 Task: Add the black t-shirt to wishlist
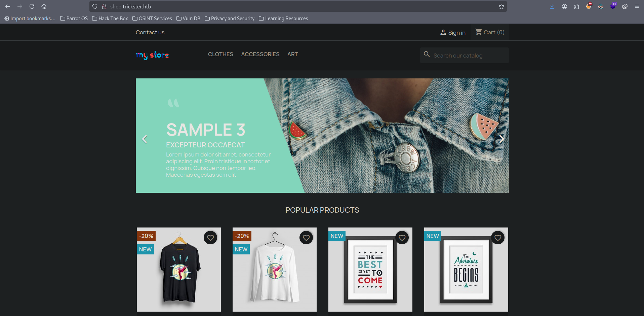point(210,238)
